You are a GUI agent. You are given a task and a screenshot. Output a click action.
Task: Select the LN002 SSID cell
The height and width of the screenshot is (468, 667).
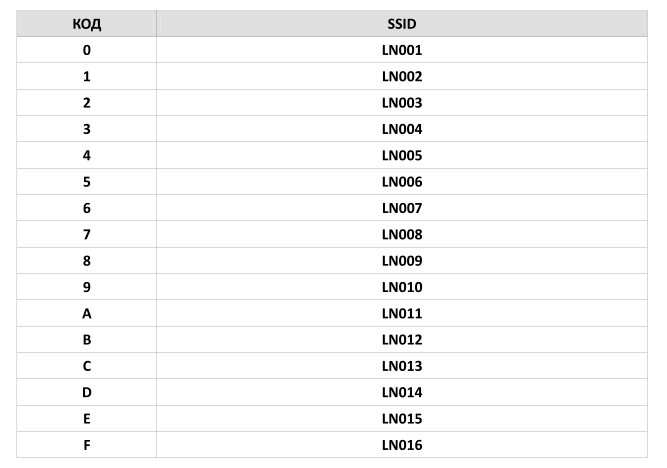click(x=402, y=76)
